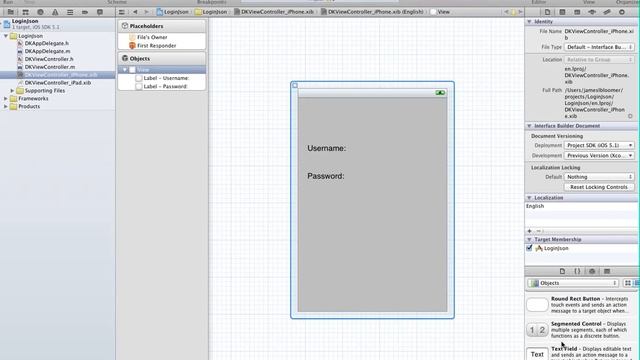Select LoginJson project in jump bar
The image size is (640, 360).
(x=173, y=12)
